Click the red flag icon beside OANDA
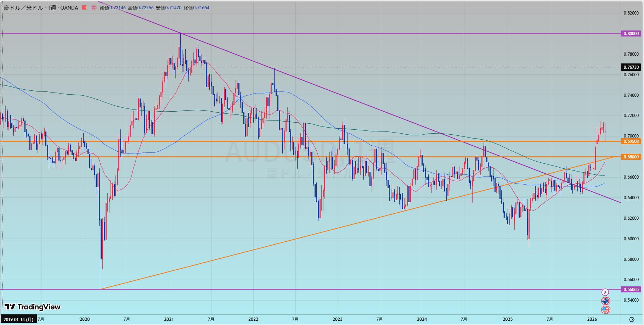Viewport: 644px width, 325px height. click(84, 7)
